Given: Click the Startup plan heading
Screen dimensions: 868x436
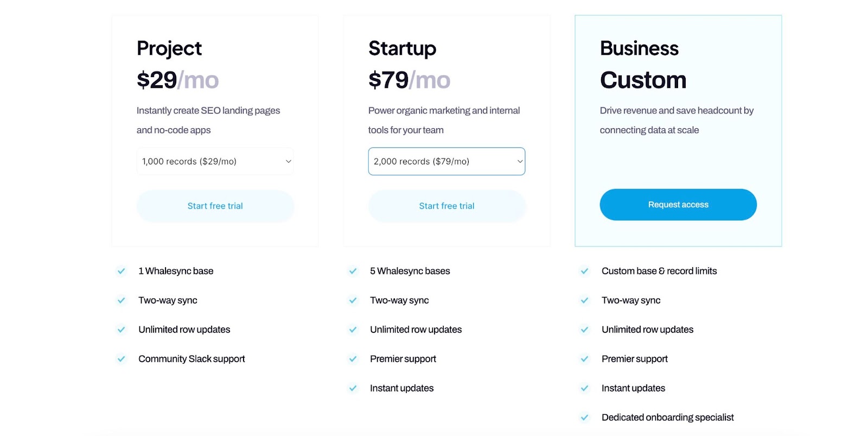Looking at the screenshot, I should (402, 48).
